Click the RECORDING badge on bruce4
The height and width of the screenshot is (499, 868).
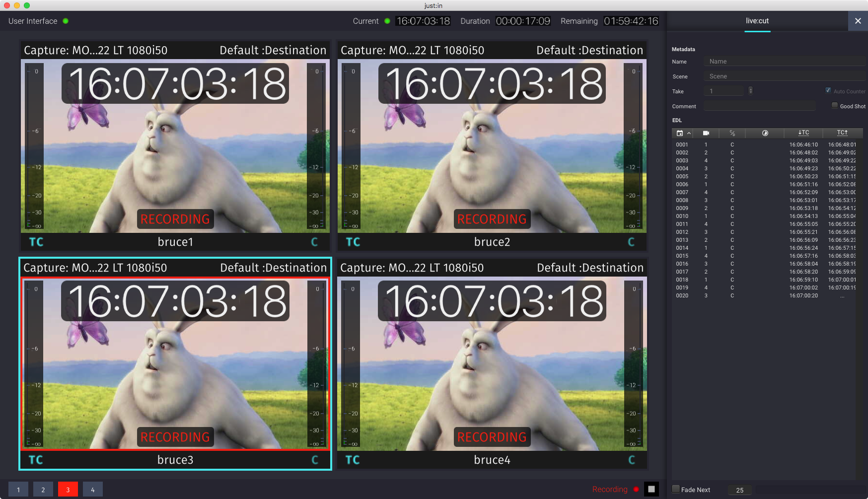tap(492, 437)
